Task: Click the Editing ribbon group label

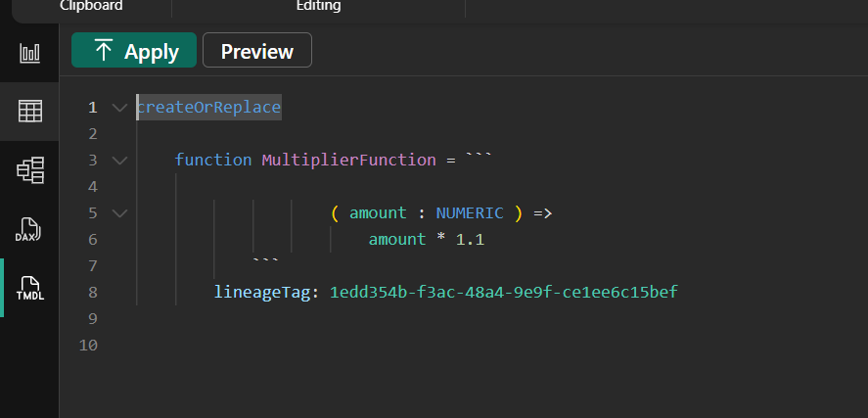Action: [318, 6]
